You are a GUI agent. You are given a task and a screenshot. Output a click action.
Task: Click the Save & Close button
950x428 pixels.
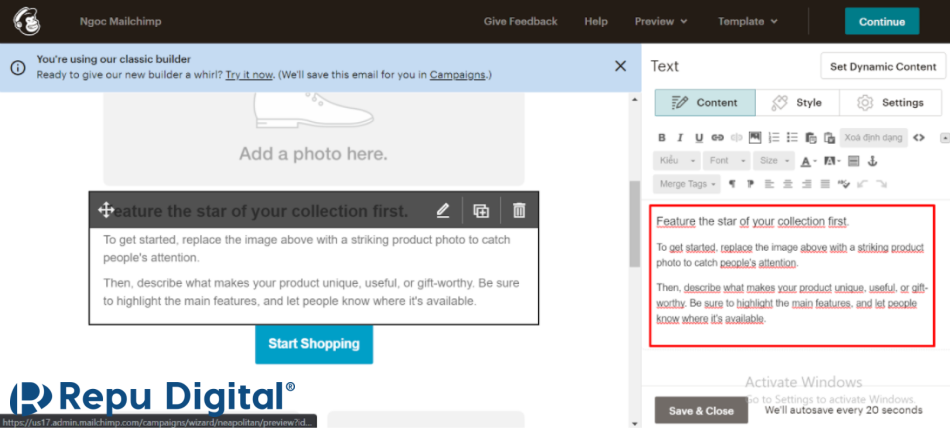pyautogui.click(x=701, y=410)
